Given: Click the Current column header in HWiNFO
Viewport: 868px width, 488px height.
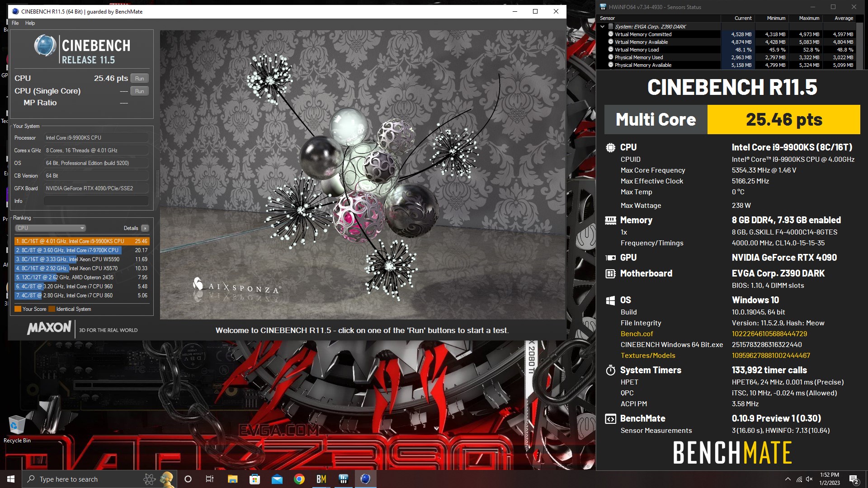Looking at the screenshot, I should coord(737,18).
